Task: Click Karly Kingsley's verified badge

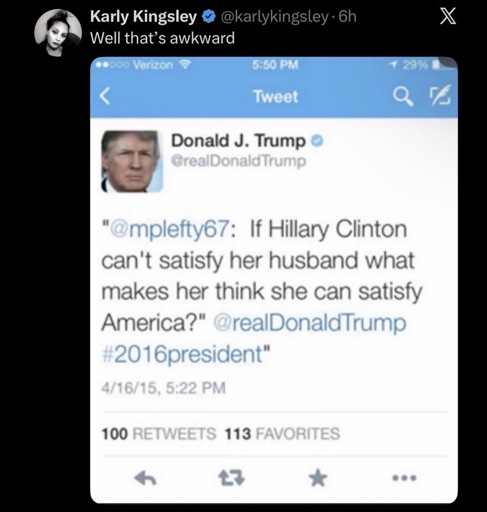Action: (208, 17)
